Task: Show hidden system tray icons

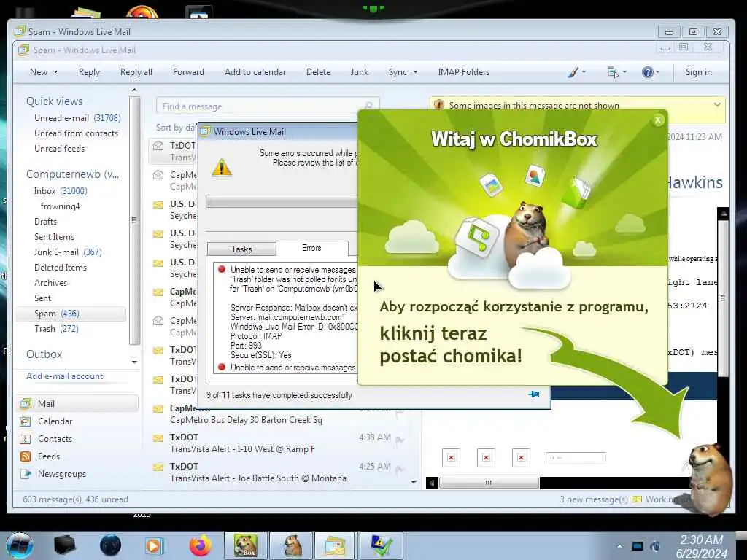Action: [620, 546]
